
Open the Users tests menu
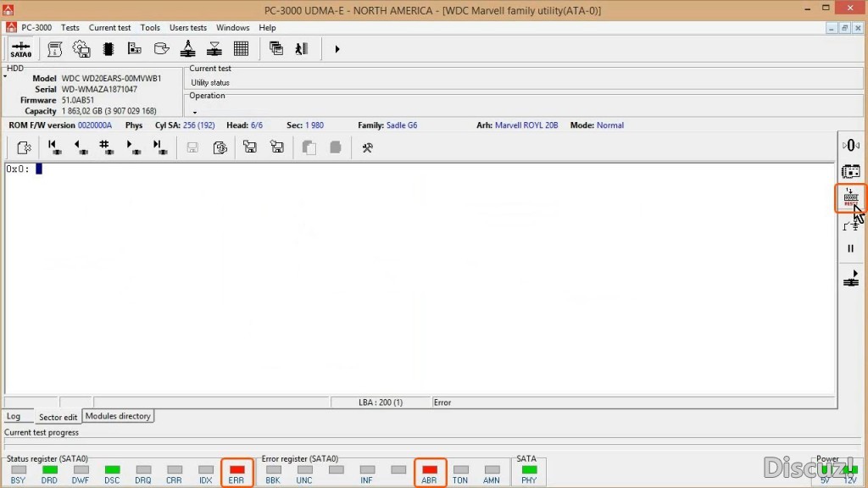point(187,28)
